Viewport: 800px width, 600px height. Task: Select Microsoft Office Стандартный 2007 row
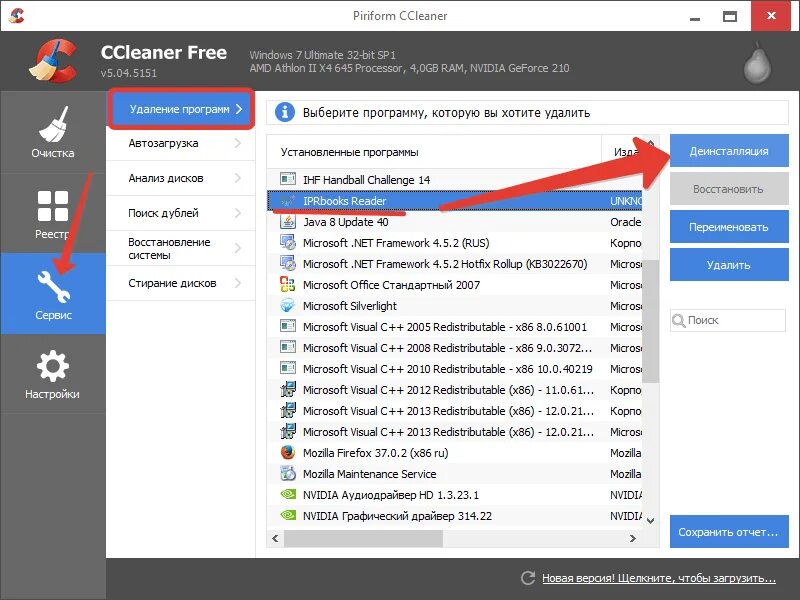454,285
